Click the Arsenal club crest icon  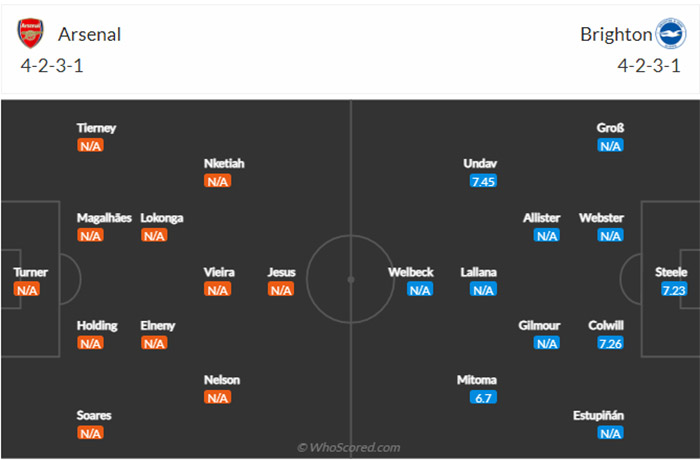tap(30, 33)
